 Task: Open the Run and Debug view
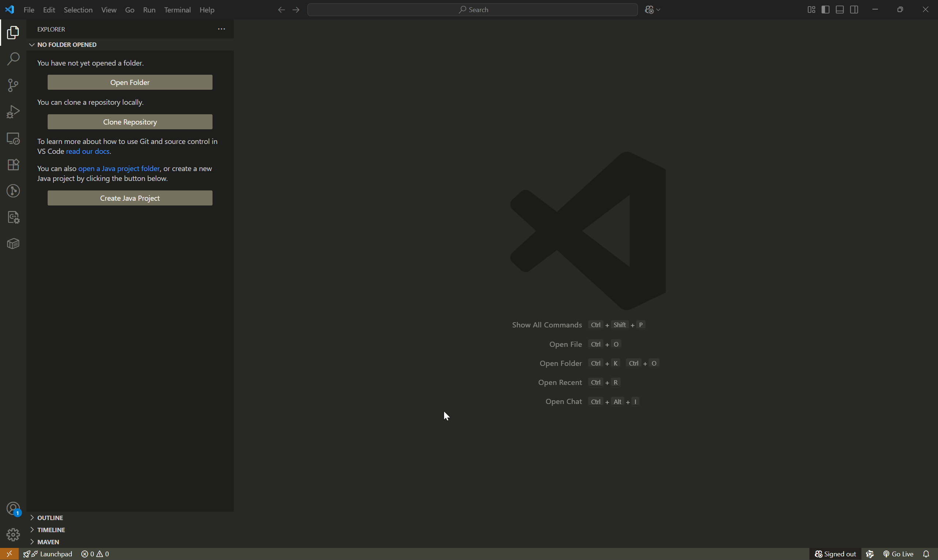[x=13, y=111]
